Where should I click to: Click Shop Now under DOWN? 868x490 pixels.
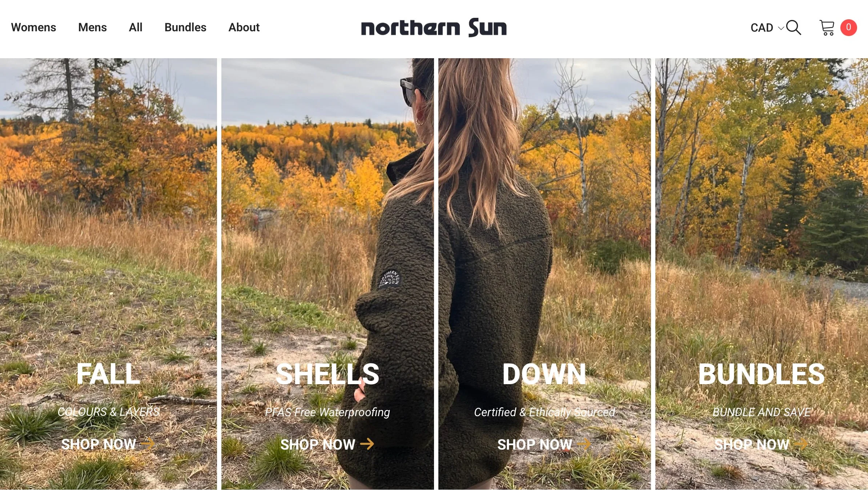535,444
